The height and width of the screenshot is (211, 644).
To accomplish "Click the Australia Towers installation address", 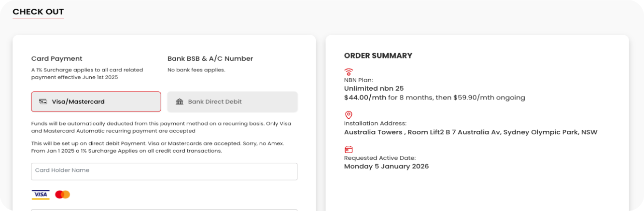I will point(470,132).
